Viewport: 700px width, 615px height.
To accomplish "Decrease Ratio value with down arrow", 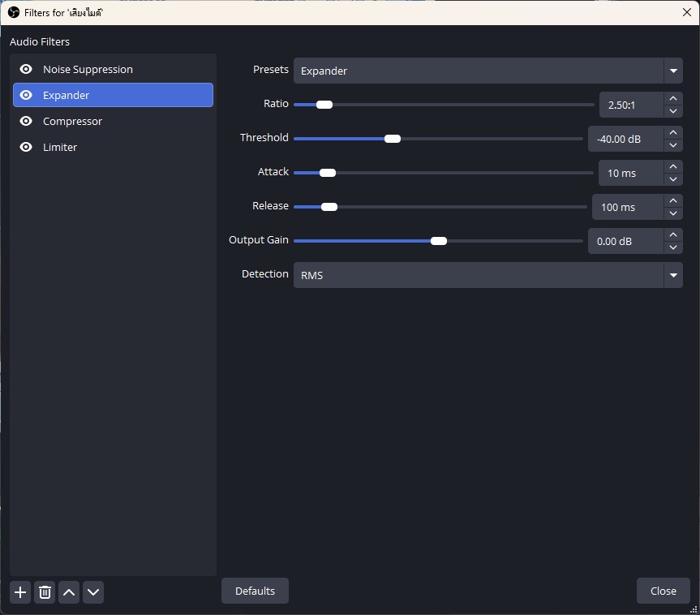I will coord(673,111).
